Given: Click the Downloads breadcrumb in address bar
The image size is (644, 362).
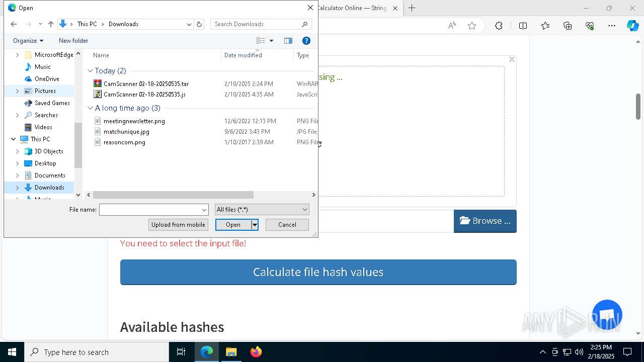Looking at the screenshot, I should [x=123, y=24].
